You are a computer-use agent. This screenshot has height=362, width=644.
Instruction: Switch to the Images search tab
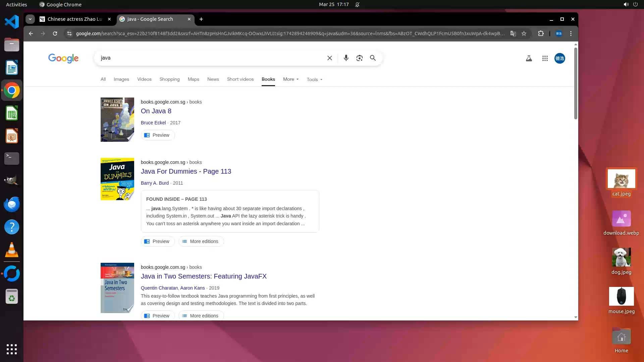point(121,79)
